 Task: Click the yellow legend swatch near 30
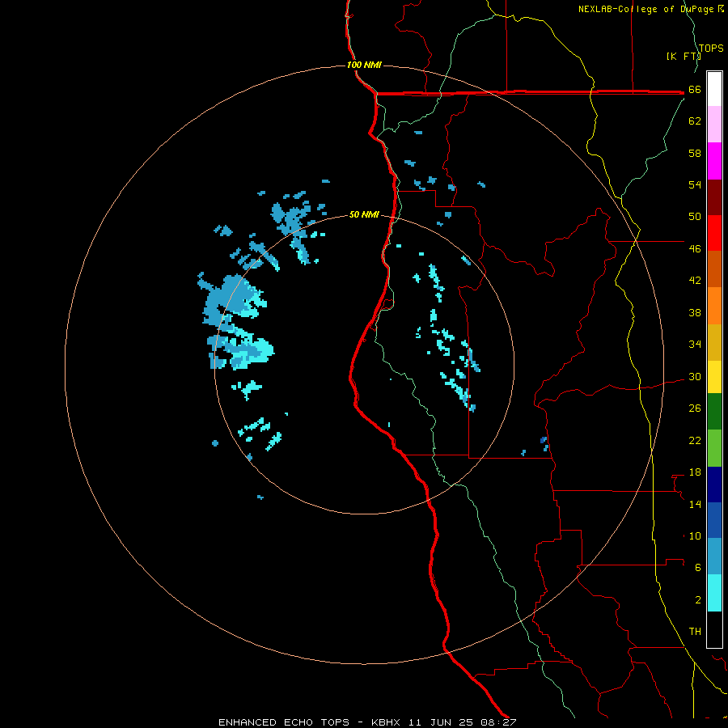[714, 377]
